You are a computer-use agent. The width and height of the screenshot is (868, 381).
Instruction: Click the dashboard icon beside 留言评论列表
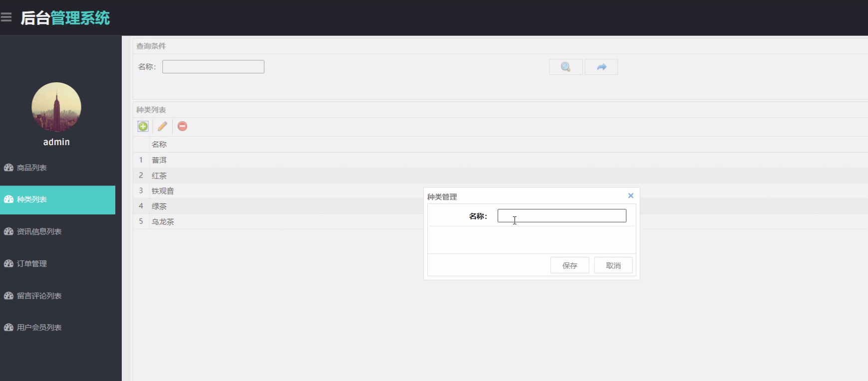(x=8, y=296)
